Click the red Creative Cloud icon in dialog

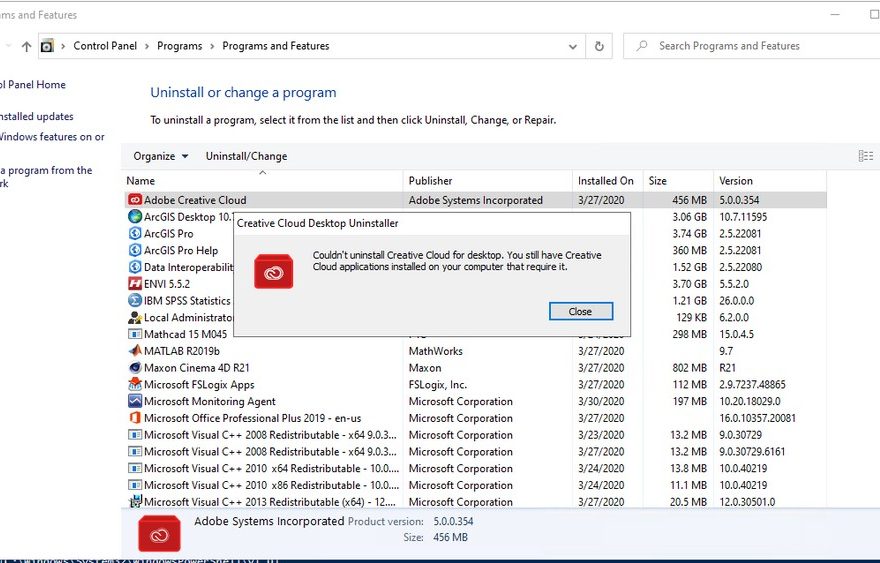pyautogui.click(x=273, y=272)
